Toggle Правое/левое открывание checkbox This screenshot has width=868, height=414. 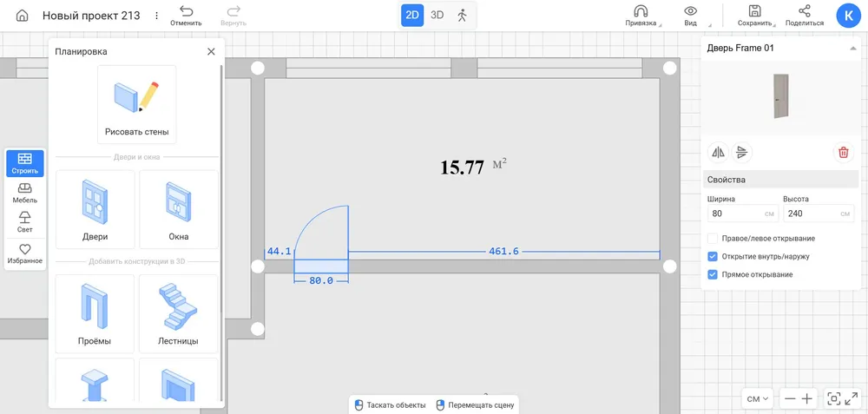(713, 238)
